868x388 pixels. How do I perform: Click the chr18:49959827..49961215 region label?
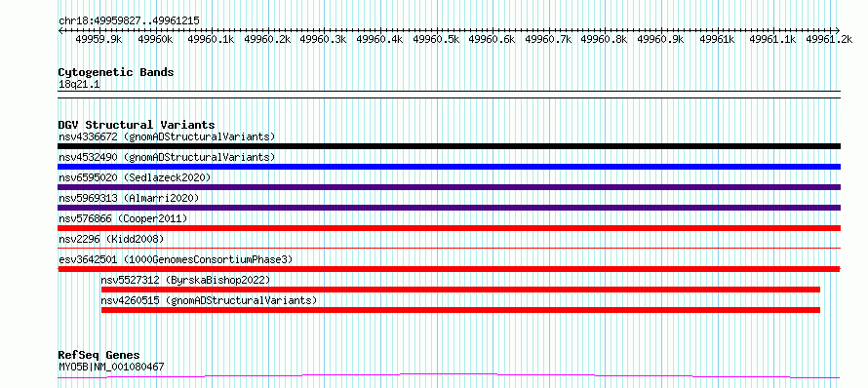click(x=129, y=21)
